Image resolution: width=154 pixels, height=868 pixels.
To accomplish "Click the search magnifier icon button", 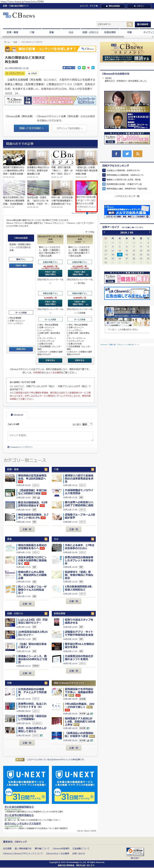I will tap(130, 24).
